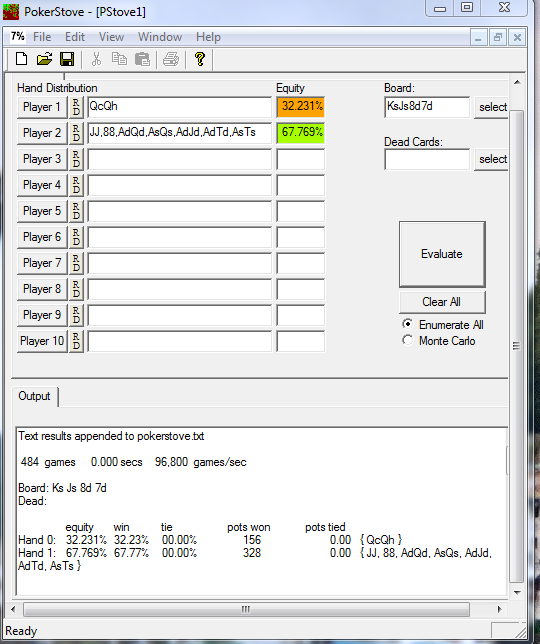Click the scroll down arrow at bottom right
The height and width of the screenshot is (644, 540).
pos(517,592)
